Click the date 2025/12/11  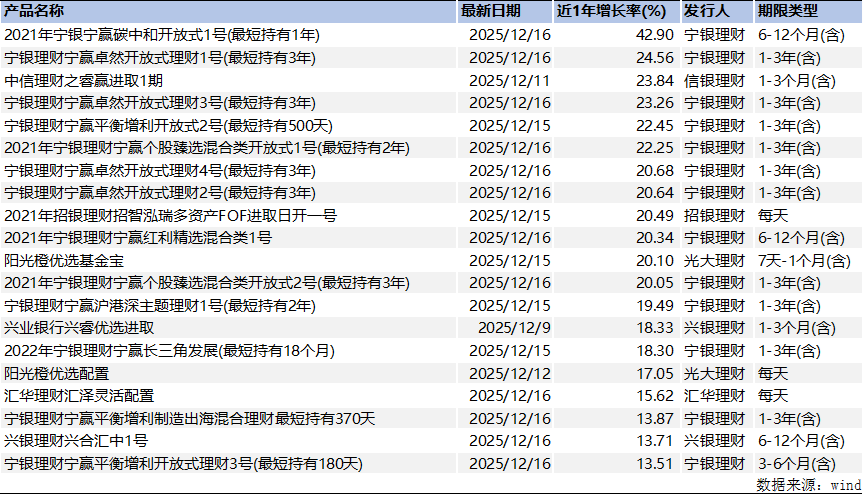(510, 81)
